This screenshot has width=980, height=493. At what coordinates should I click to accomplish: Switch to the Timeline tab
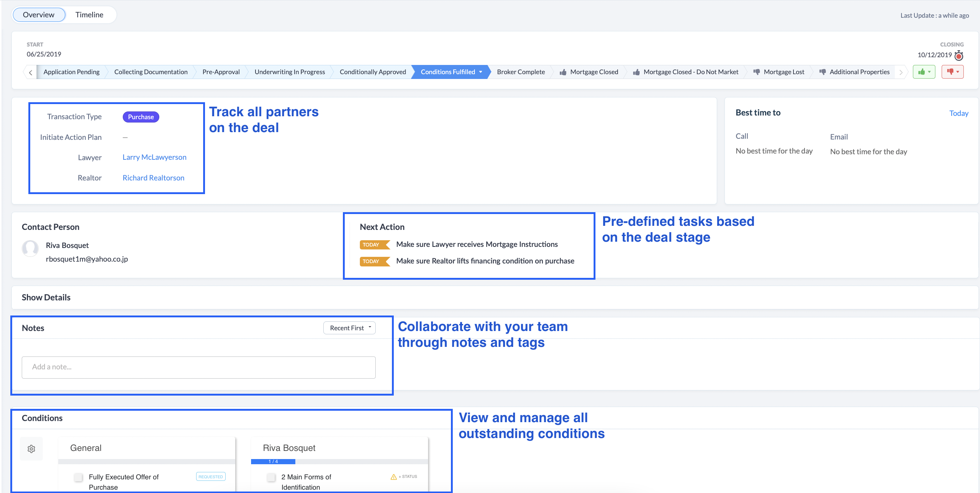point(89,14)
